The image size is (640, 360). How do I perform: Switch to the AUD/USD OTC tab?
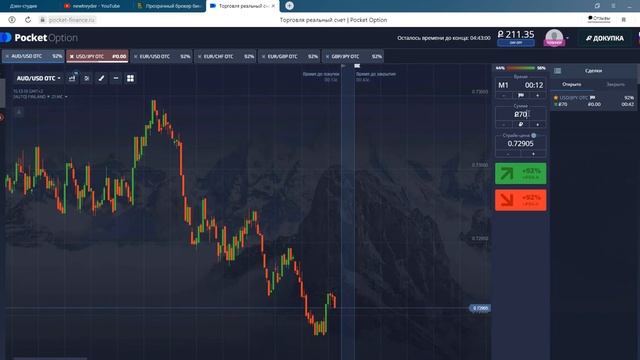pyautogui.click(x=33, y=56)
